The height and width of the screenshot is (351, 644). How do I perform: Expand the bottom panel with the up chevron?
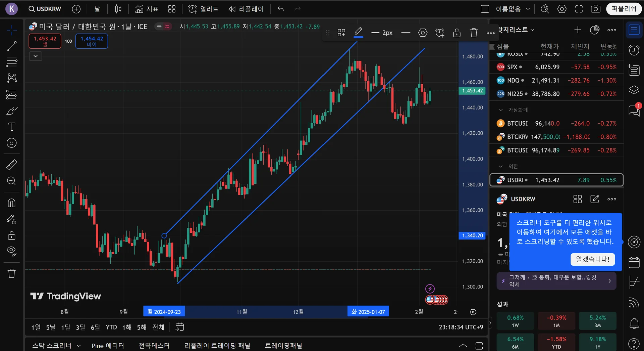pos(463,346)
